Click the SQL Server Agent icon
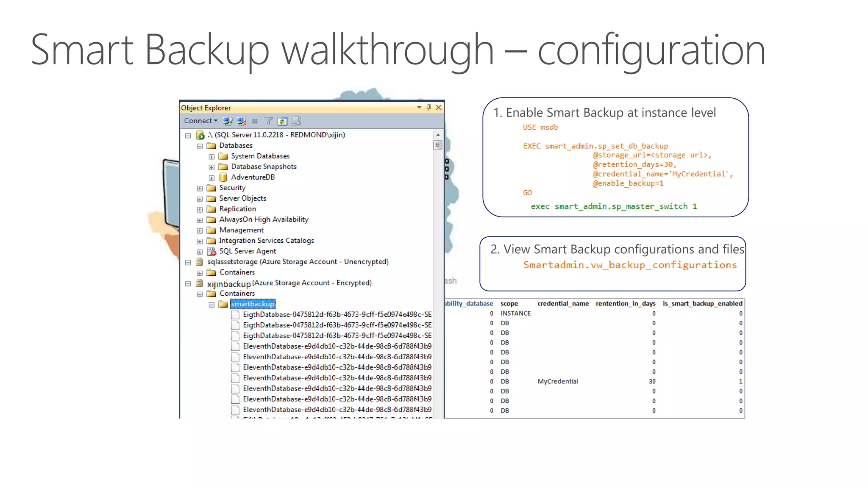 pyautogui.click(x=211, y=251)
